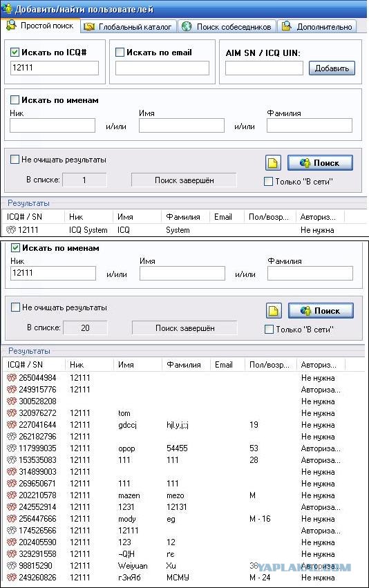
Task: Select surname cell '12131' in row 242552914
Action: coord(176,507)
